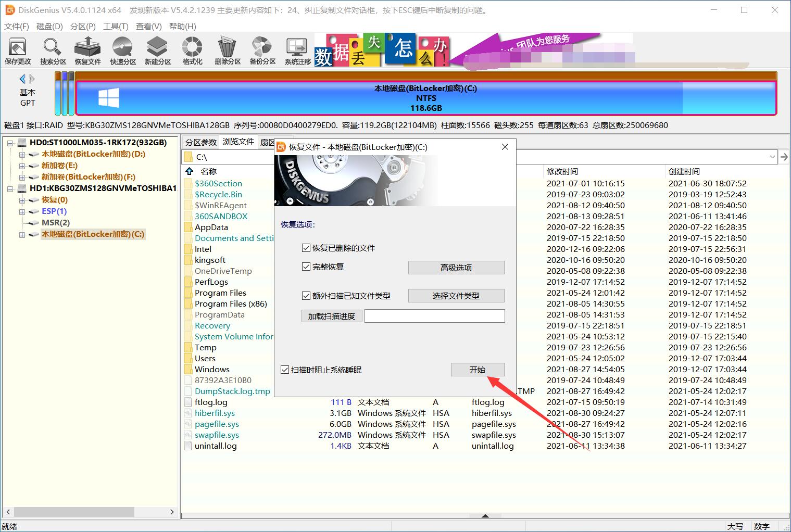The height and width of the screenshot is (532, 791).
Task: Click the HD1 KBG30ZMS128G disk icon
Action: pyautogui.click(x=22, y=188)
